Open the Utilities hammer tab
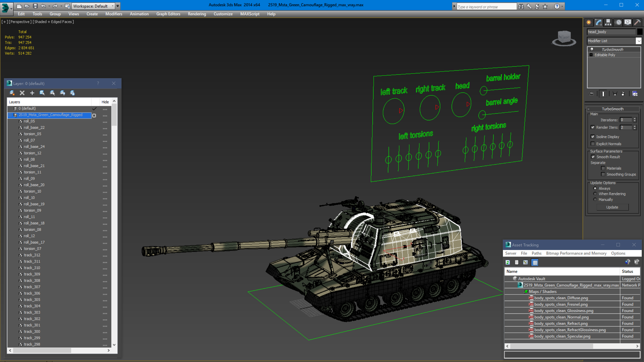This screenshot has height=362, width=644. click(638, 23)
